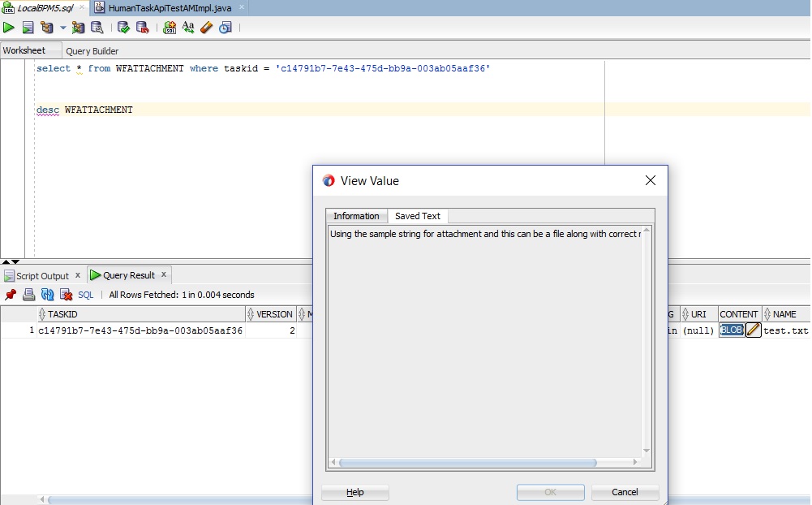Click the Rollback database icon

[x=142, y=28]
